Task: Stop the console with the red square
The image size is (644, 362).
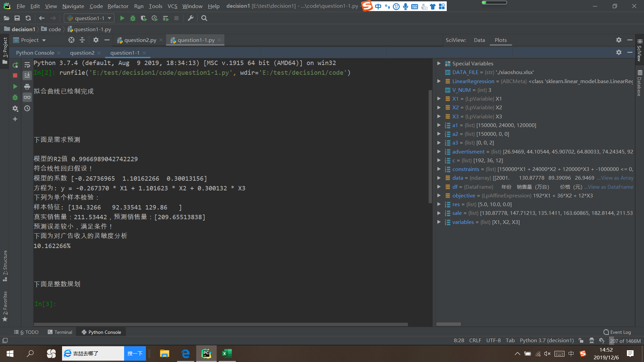Action: tap(15, 75)
